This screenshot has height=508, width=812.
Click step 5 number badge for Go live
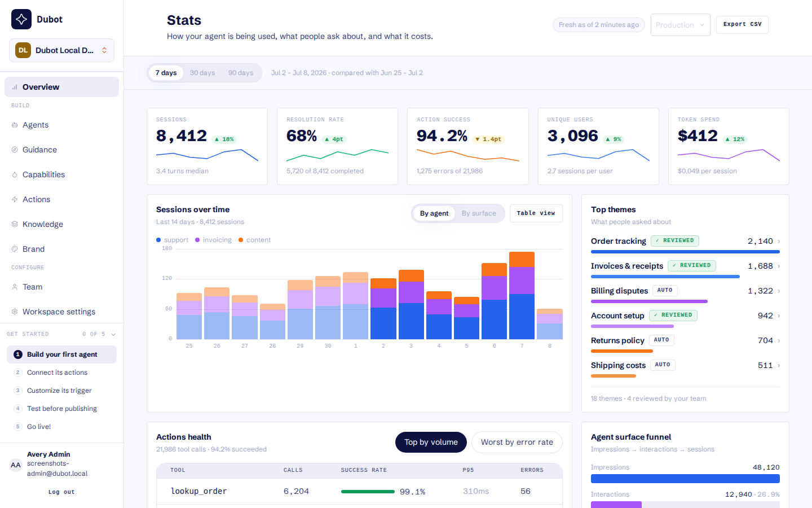point(18,427)
